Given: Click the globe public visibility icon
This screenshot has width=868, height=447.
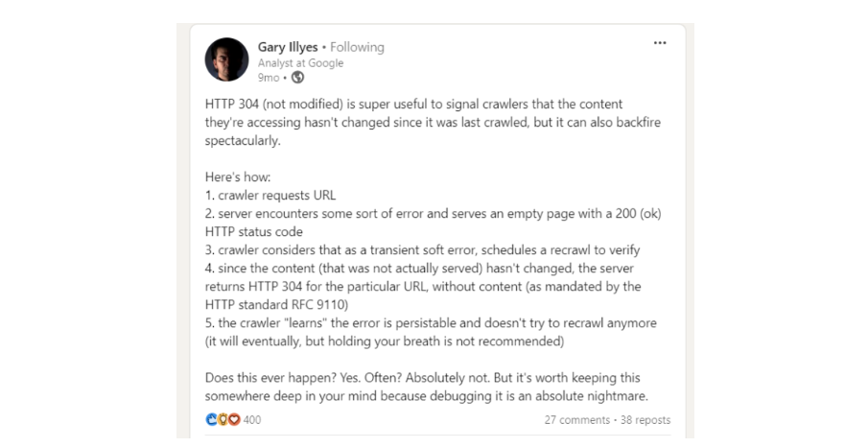Looking at the screenshot, I should point(298,78).
